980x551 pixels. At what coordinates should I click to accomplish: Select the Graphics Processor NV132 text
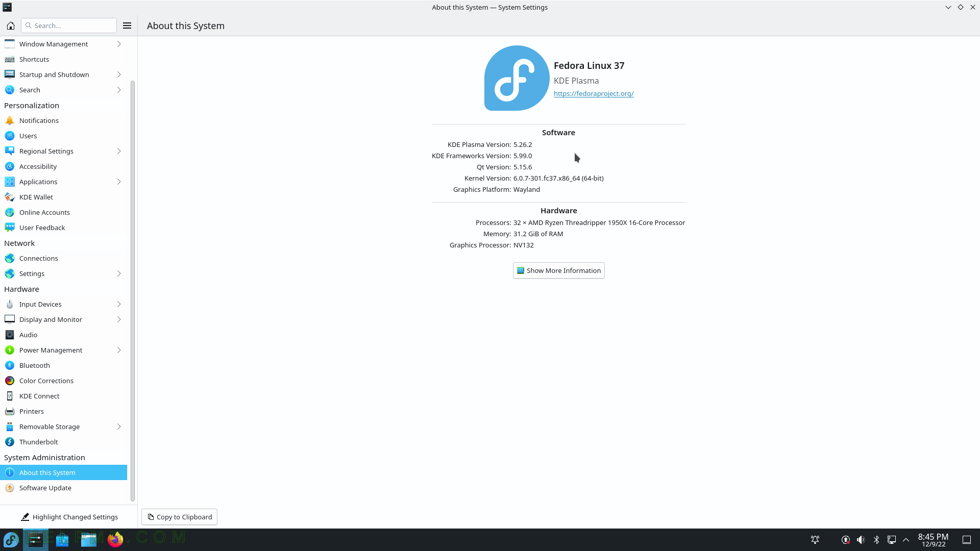(524, 245)
